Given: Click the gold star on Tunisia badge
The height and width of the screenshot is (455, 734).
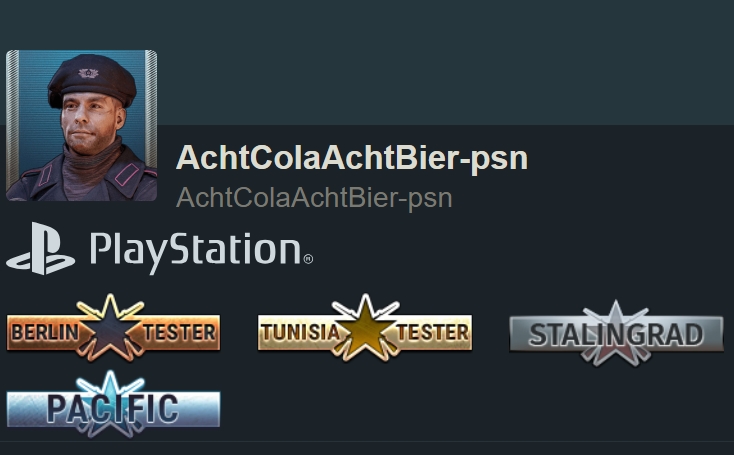Looking at the screenshot, I should click(365, 328).
